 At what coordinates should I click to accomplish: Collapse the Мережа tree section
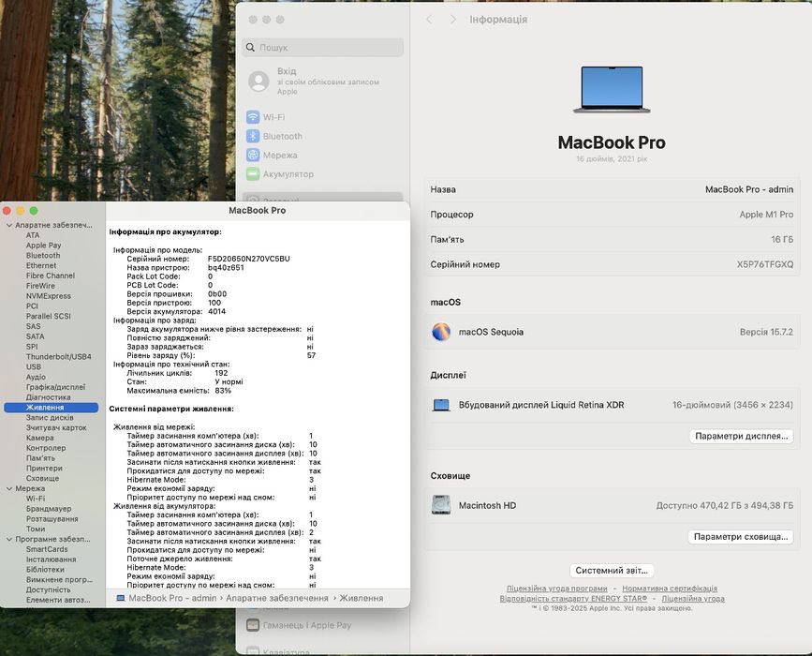coord(9,488)
